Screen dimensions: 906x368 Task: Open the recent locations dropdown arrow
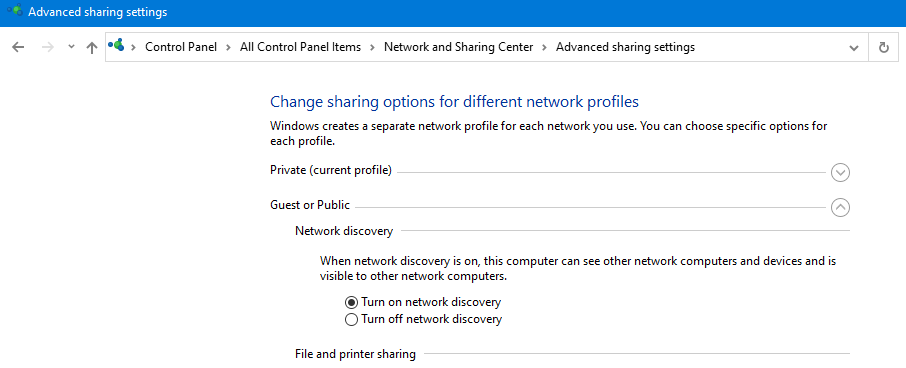tap(71, 47)
